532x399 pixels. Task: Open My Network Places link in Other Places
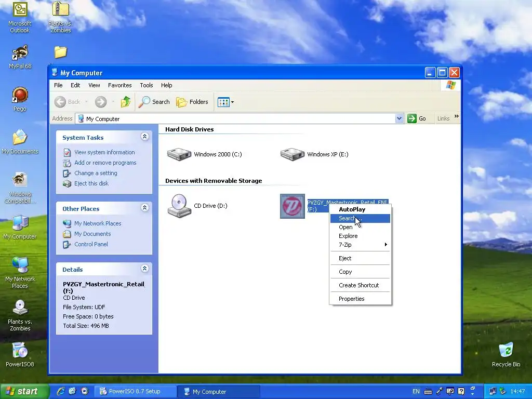click(98, 223)
